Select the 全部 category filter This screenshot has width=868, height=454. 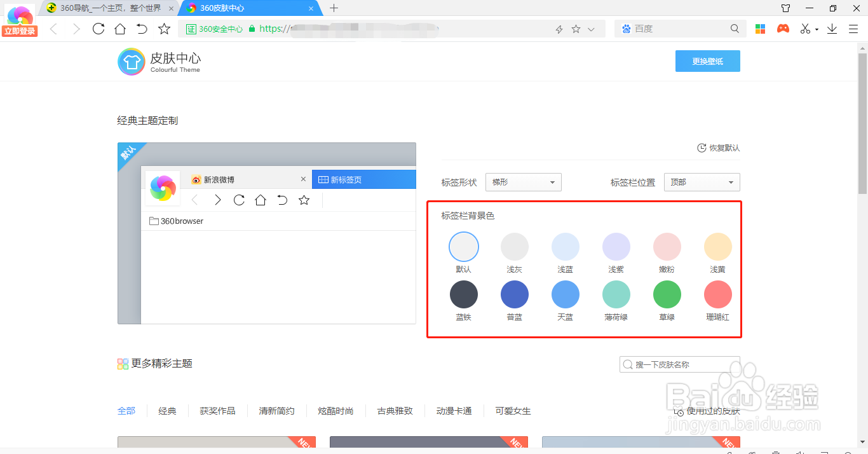[126, 411]
